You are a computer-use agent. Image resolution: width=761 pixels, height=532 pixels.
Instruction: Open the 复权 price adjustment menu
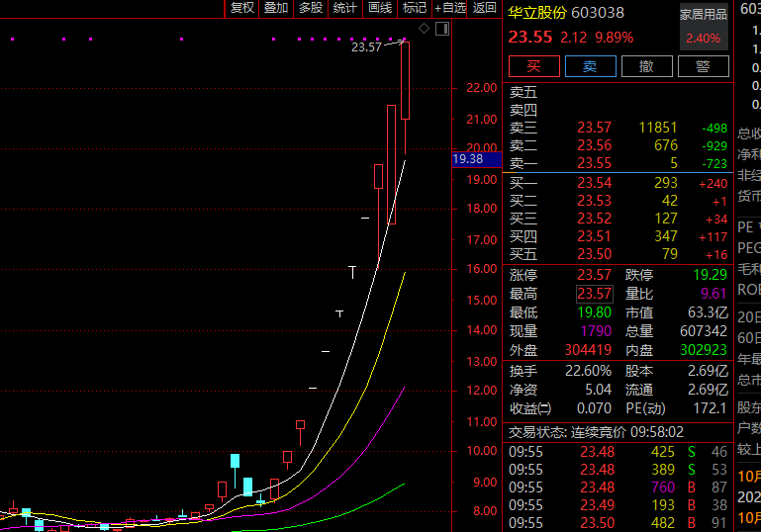241,8
